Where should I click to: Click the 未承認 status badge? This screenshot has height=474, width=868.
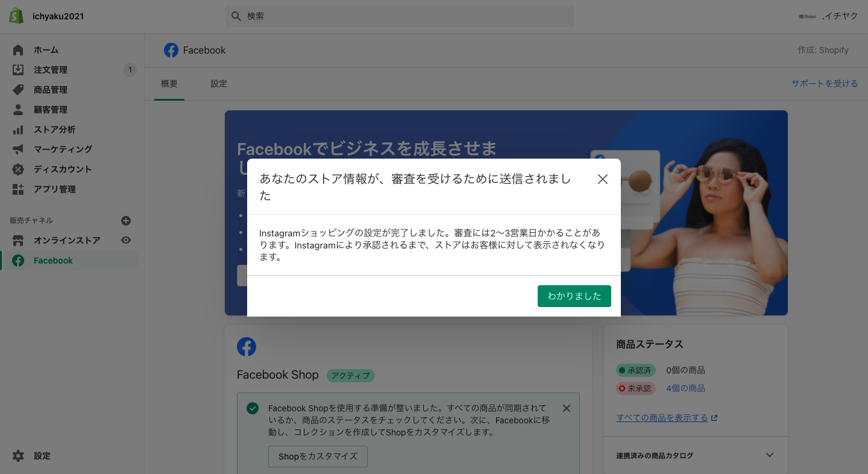(x=636, y=388)
